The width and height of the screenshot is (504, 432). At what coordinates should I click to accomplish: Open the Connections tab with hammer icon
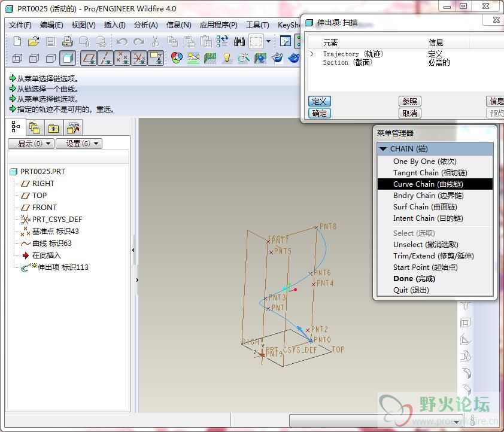pyautogui.click(x=72, y=128)
